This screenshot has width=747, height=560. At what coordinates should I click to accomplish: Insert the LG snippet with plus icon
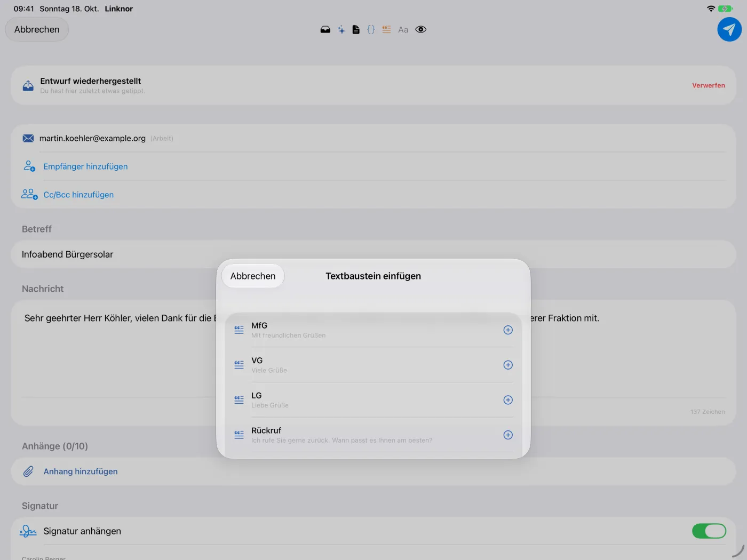(508, 400)
